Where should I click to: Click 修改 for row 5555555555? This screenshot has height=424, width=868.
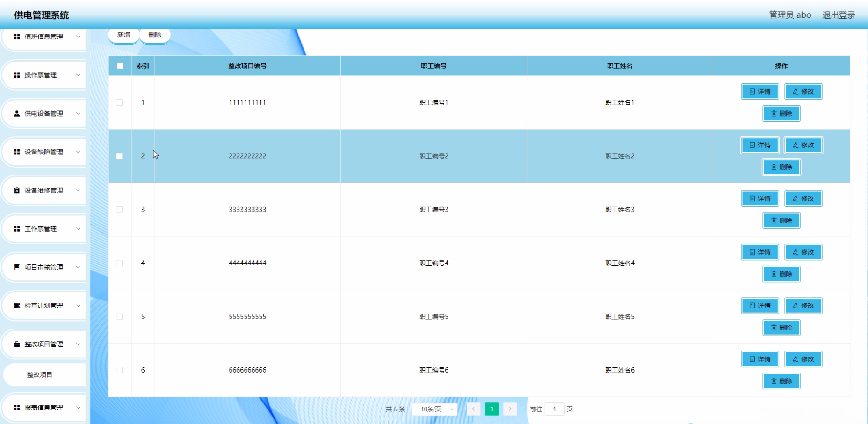point(803,306)
